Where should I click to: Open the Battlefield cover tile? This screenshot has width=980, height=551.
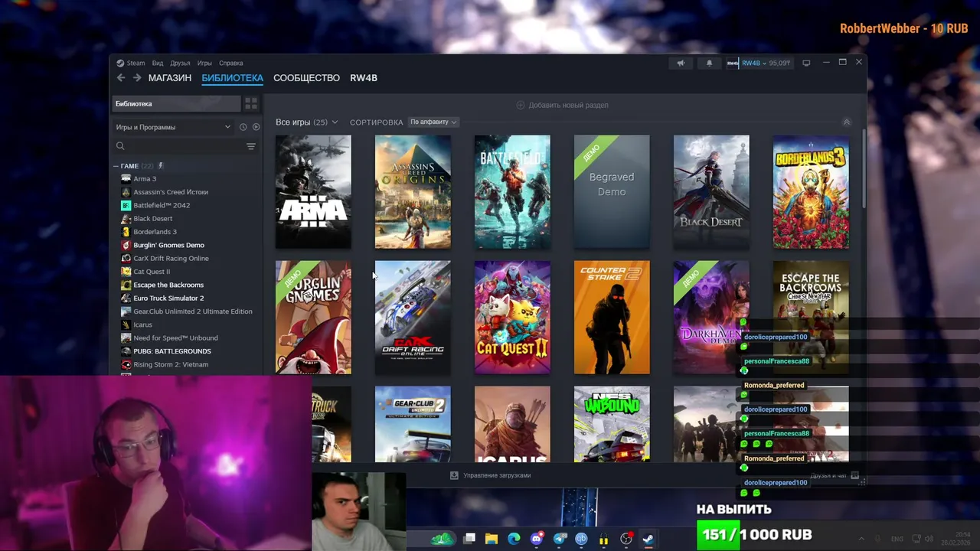512,192
